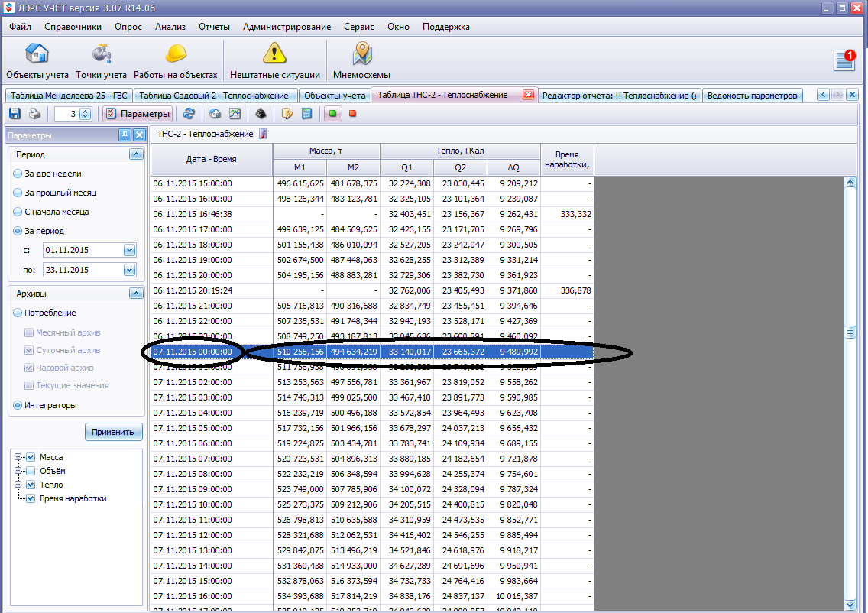868x613 pixels.
Task: Pin the Параметры side panel
Action: pos(125,135)
